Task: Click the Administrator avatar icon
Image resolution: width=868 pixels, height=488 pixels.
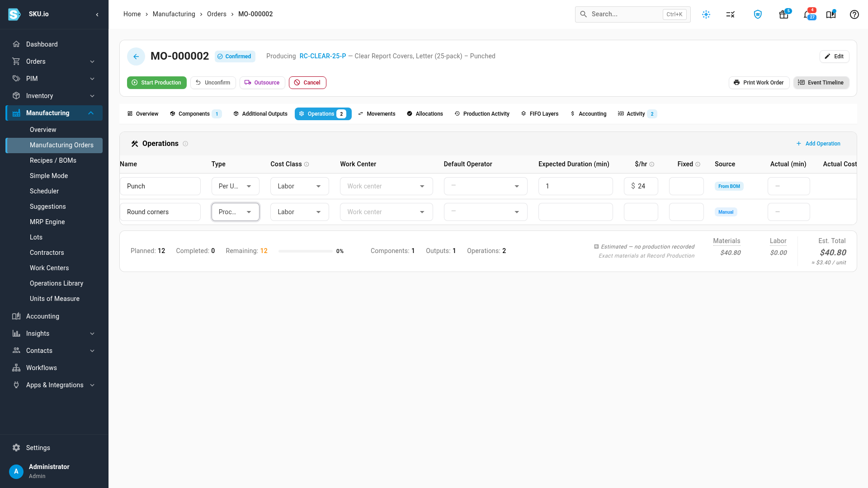Action: click(16, 471)
